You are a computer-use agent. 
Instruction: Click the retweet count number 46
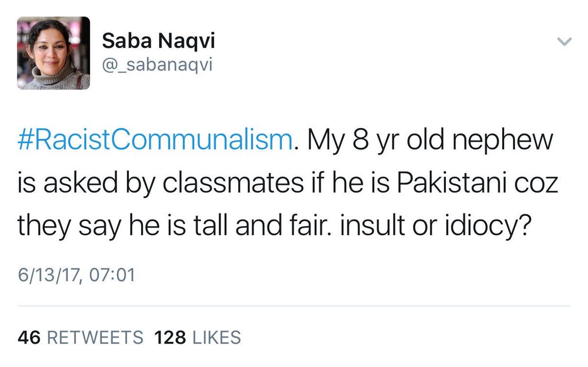pos(29,338)
